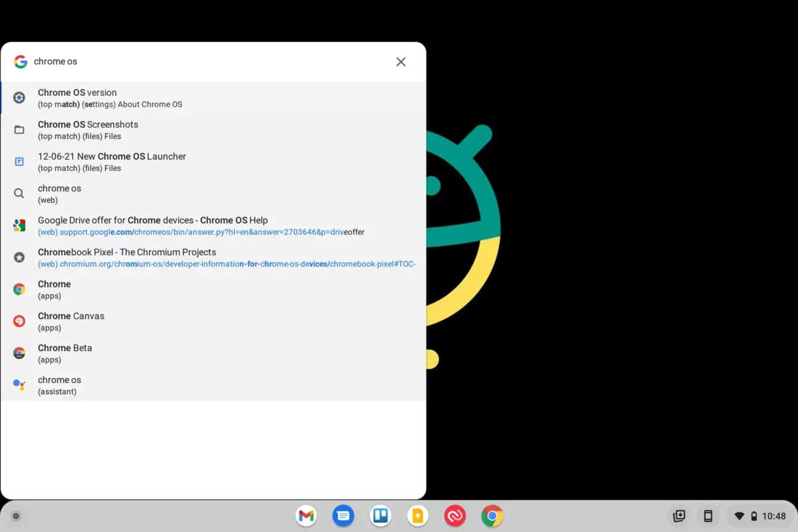
Task: Open the Chrome OS Screenshots folder result
Action: [x=213, y=130]
